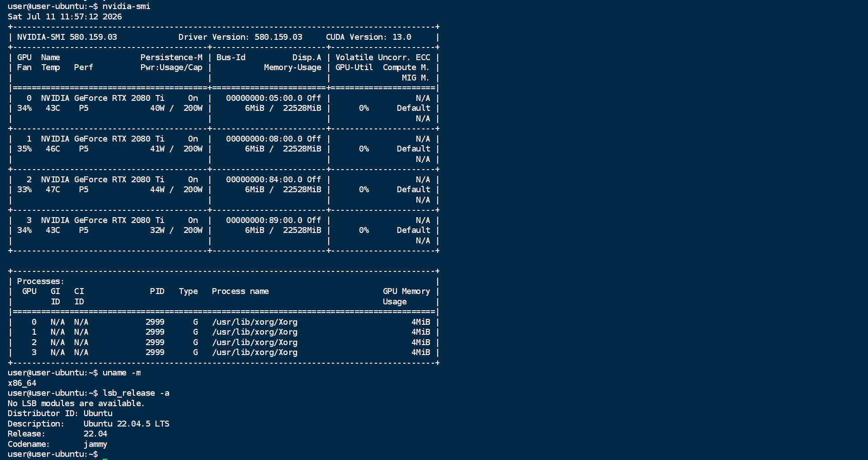Click the 'Persistence-M' column header
The image size is (868, 460).
(x=171, y=57)
